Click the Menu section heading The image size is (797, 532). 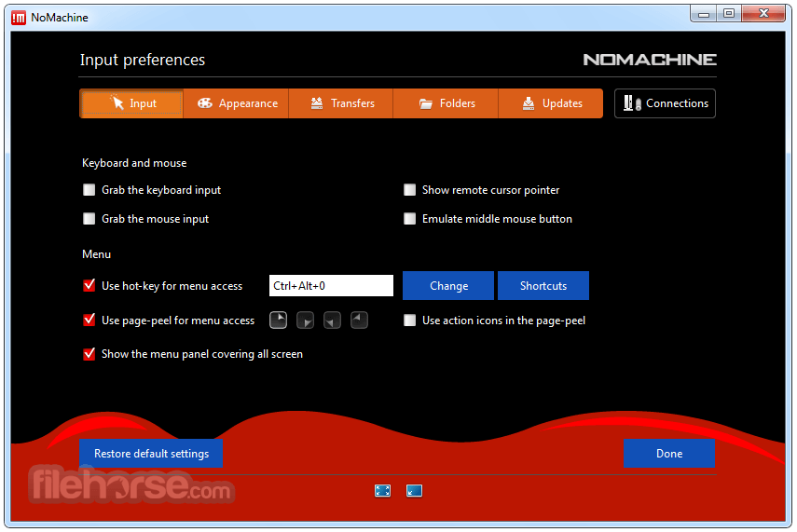tap(97, 254)
